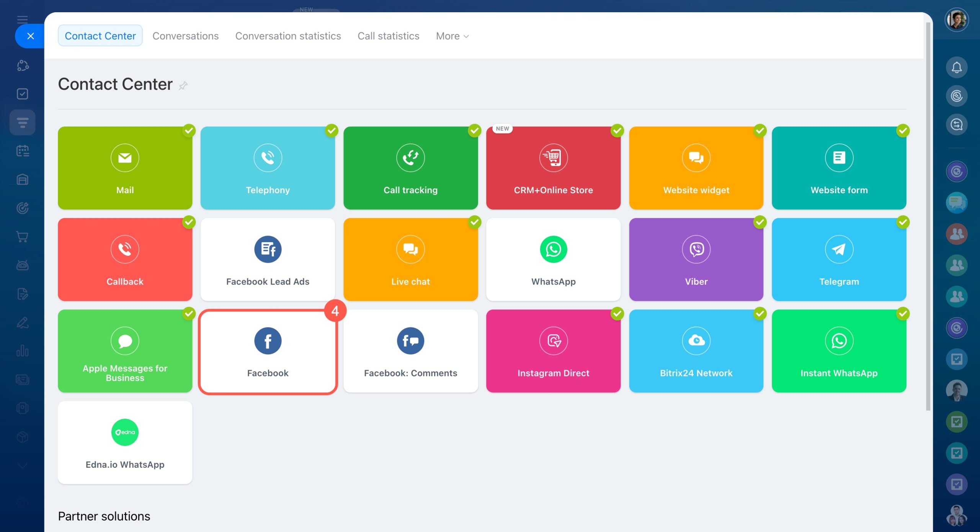Click the Edna.io WhatsApp tile
The image size is (980, 532).
pos(125,443)
